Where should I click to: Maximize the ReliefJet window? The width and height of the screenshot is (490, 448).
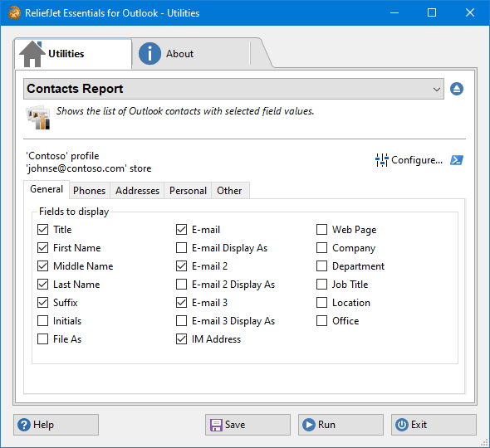coord(432,12)
